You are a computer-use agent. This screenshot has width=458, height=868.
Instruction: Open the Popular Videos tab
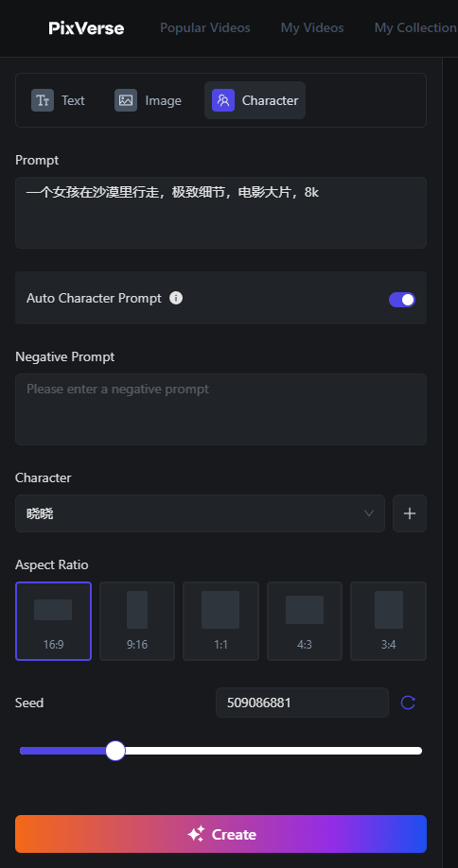click(205, 27)
